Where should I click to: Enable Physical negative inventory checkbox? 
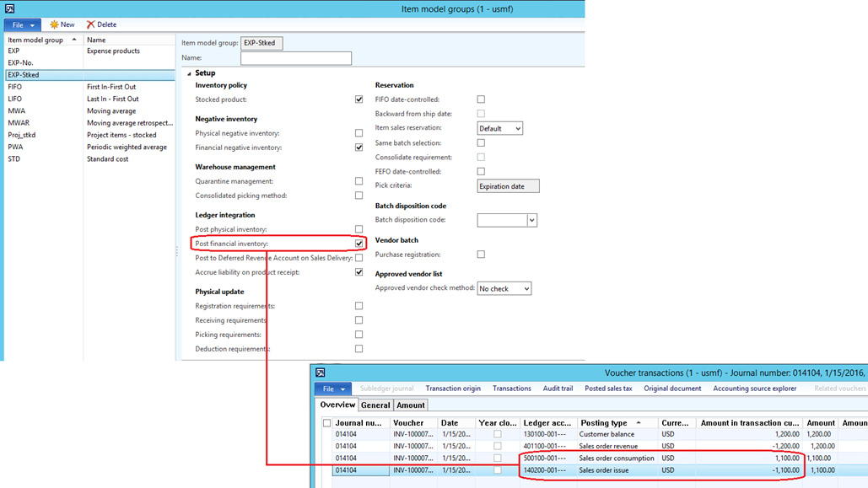pos(359,133)
